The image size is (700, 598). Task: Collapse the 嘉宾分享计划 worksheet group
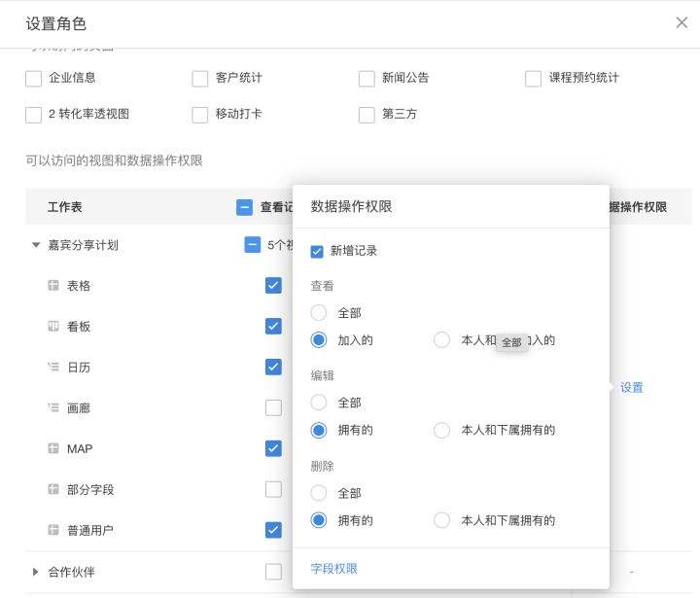(x=36, y=246)
